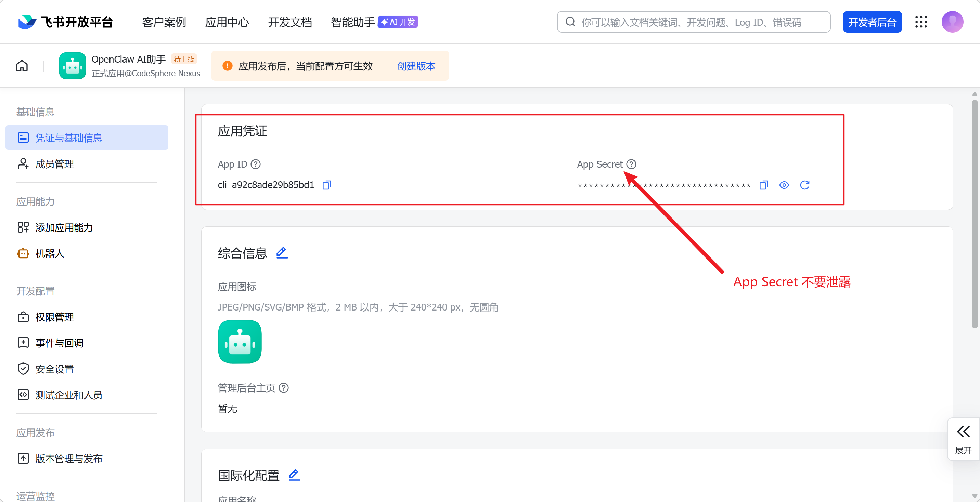The height and width of the screenshot is (502, 980).
Task: Open the app grid launcher icon
Action: pos(921,22)
